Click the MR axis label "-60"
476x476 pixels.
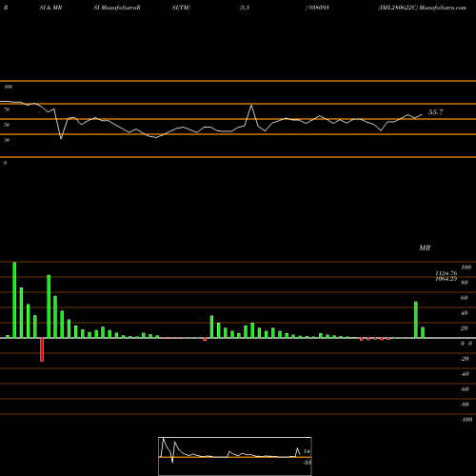(x=465, y=389)
